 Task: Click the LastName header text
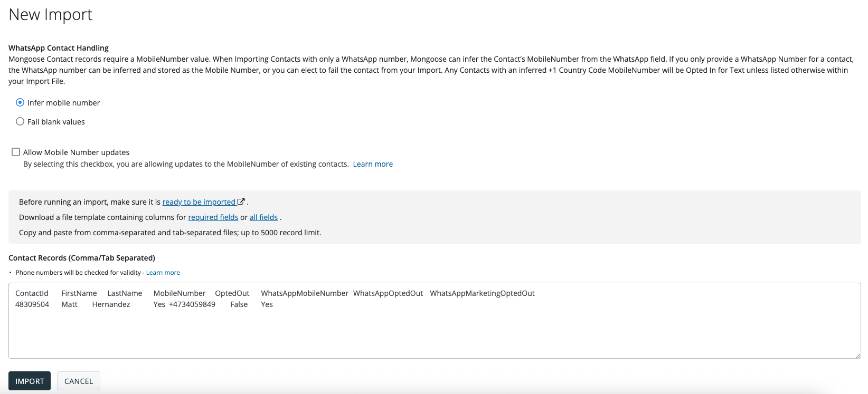125,293
